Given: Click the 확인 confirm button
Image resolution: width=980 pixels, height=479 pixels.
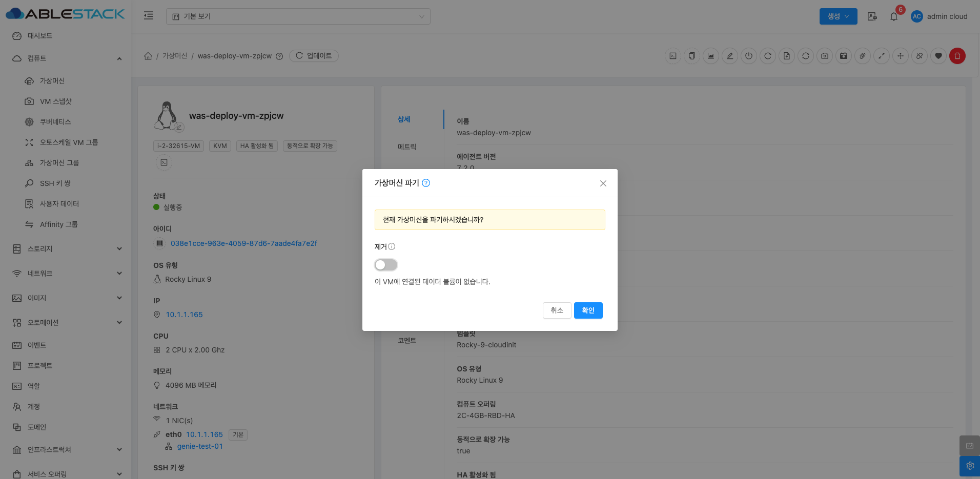Looking at the screenshot, I should [588, 310].
